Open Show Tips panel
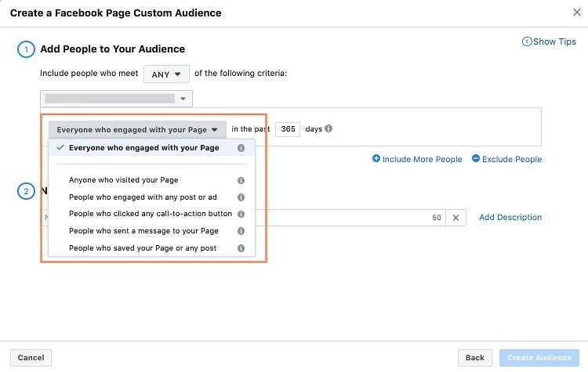The width and height of the screenshot is (588, 372). pos(549,42)
